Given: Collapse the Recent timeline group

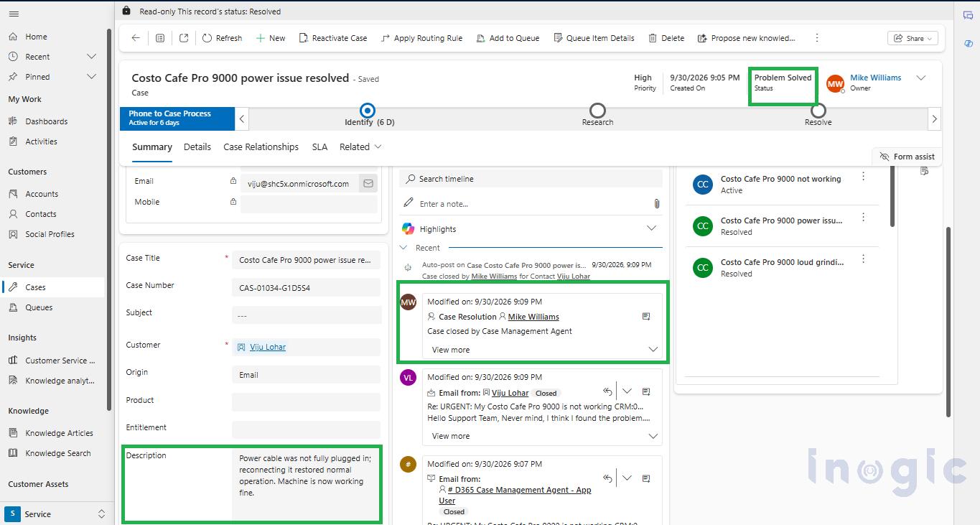Looking at the screenshot, I should click(x=404, y=248).
